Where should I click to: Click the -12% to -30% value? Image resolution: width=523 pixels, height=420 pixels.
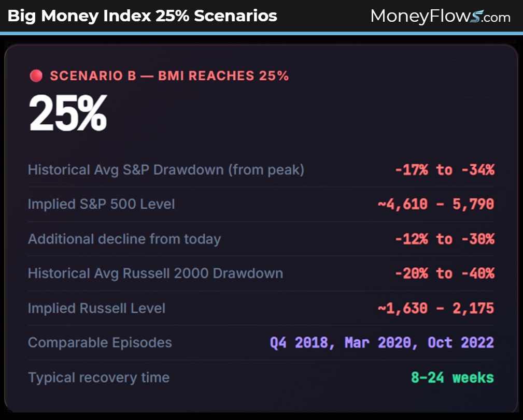pos(444,239)
